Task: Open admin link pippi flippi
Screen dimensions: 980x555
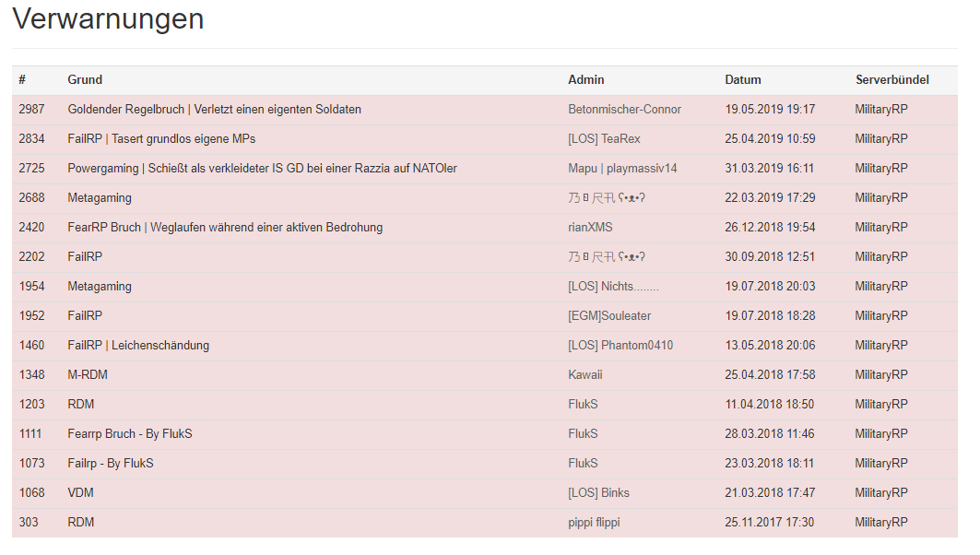Action: (594, 523)
